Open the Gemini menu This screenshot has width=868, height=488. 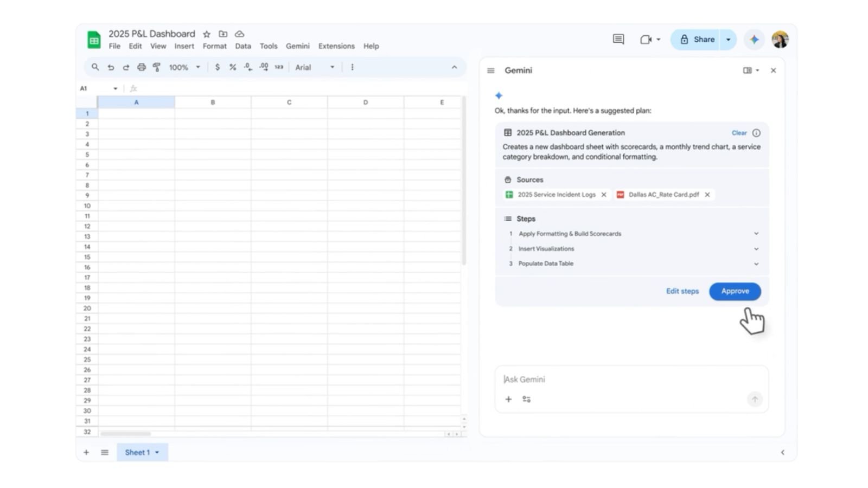[297, 46]
